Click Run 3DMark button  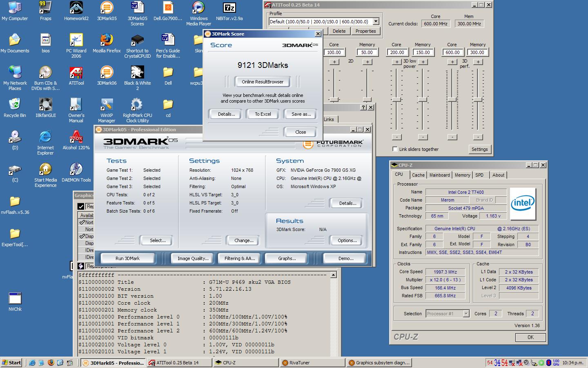pyautogui.click(x=127, y=258)
